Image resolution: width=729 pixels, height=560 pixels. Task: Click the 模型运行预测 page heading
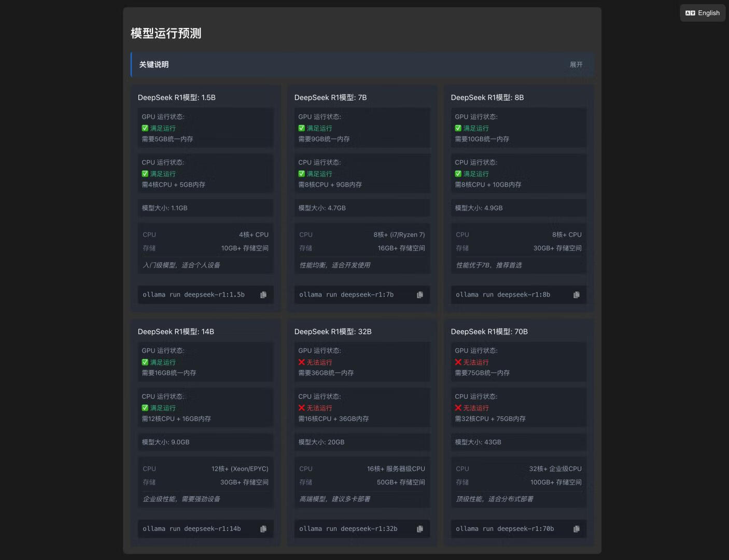[x=166, y=33]
